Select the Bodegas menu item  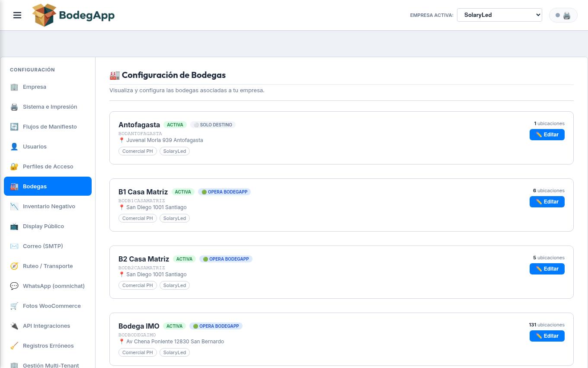(x=48, y=186)
